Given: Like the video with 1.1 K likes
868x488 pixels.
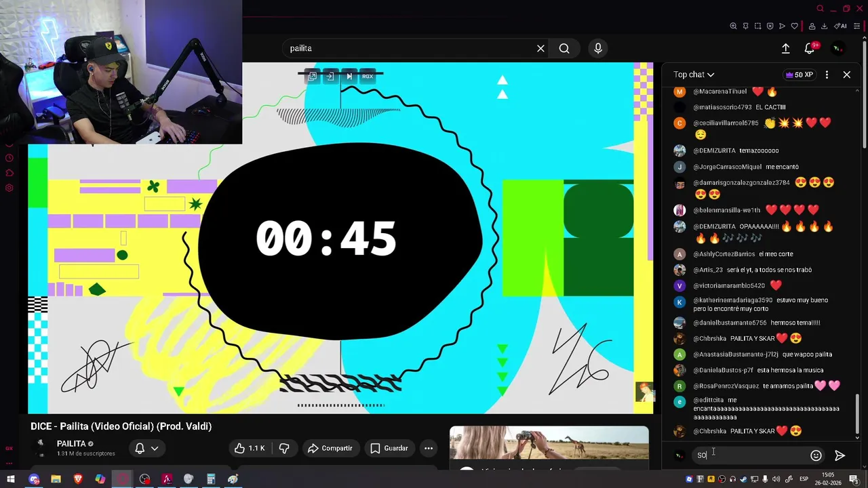Looking at the screenshot, I should [250, 448].
